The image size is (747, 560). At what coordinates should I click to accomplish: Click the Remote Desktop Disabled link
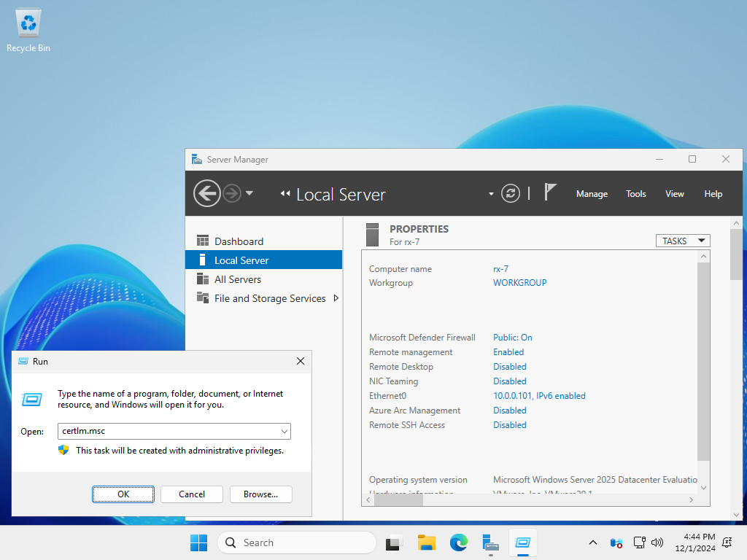coord(509,367)
